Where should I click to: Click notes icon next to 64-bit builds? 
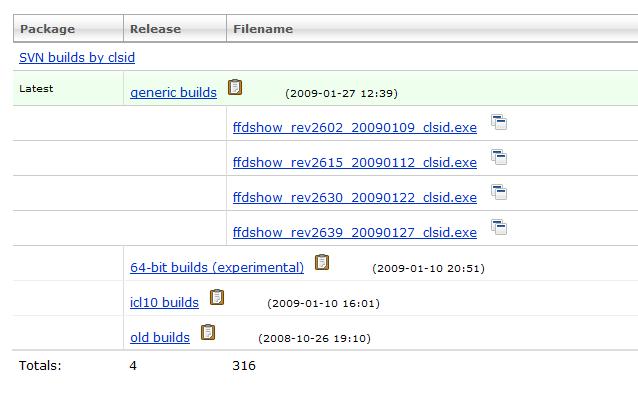click(322, 262)
